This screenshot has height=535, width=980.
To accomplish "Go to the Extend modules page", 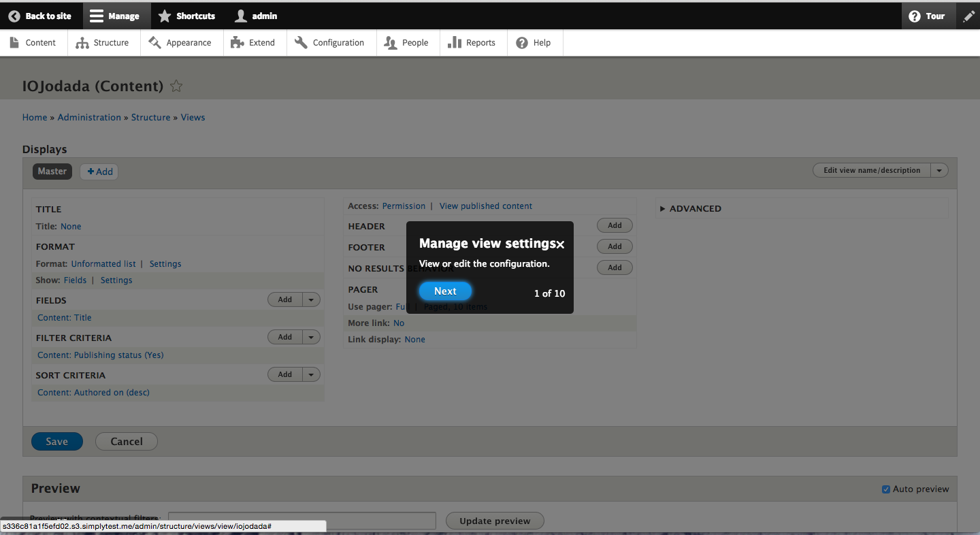I will click(x=253, y=43).
